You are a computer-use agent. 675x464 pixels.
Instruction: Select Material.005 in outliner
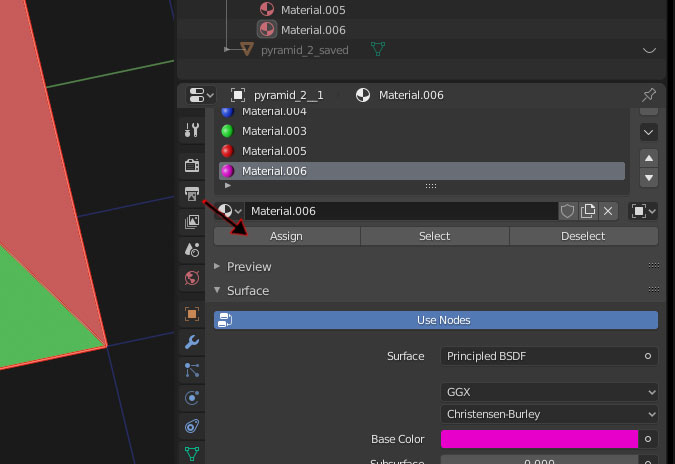[313, 10]
